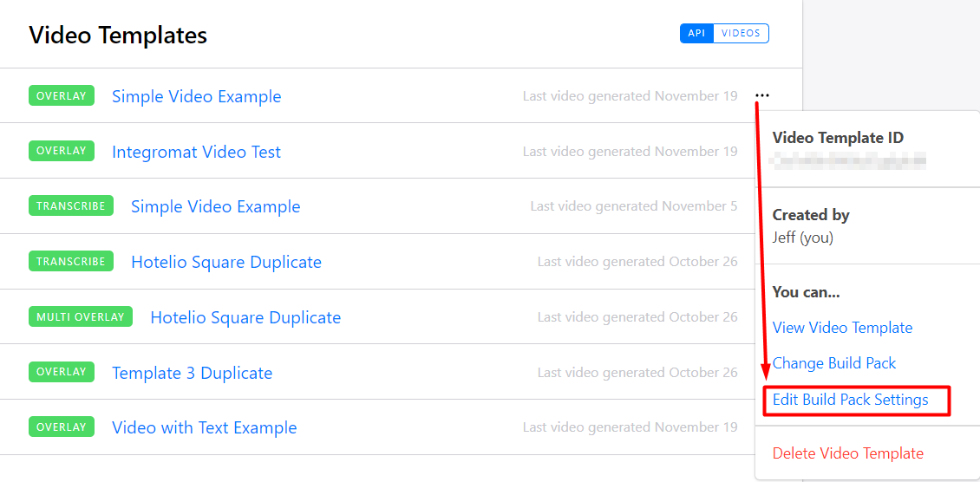The image size is (980, 482).
Task: Open Video with Text Example template
Action: point(204,427)
